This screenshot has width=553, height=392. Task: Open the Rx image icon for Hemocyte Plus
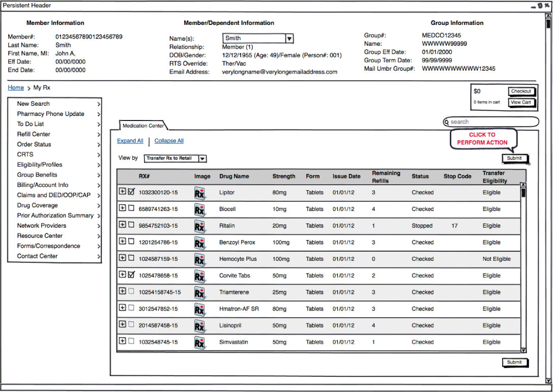(199, 259)
